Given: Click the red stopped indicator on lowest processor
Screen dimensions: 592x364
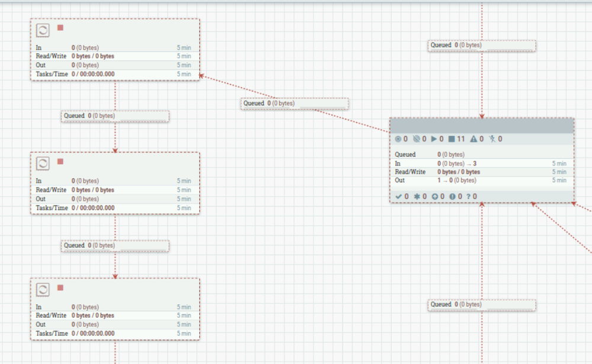Looking at the screenshot, I should click(x=60, y=288).
